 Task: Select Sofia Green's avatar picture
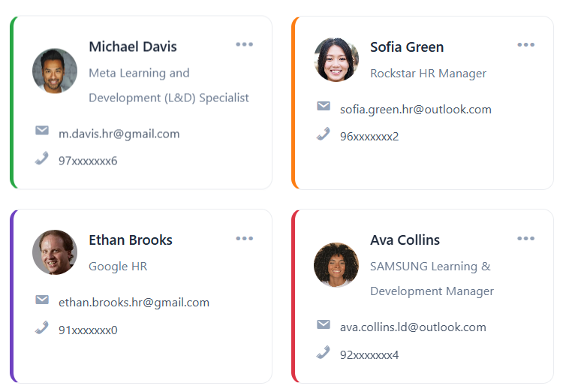[x=336, y=59]
